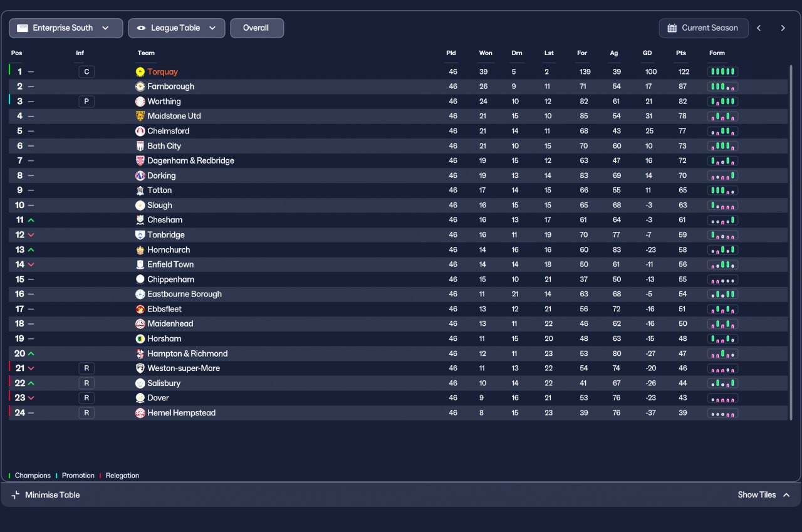This screenshot has height=532, width=802.
Task: Go to the next season arrow
Action: point(783,28)
